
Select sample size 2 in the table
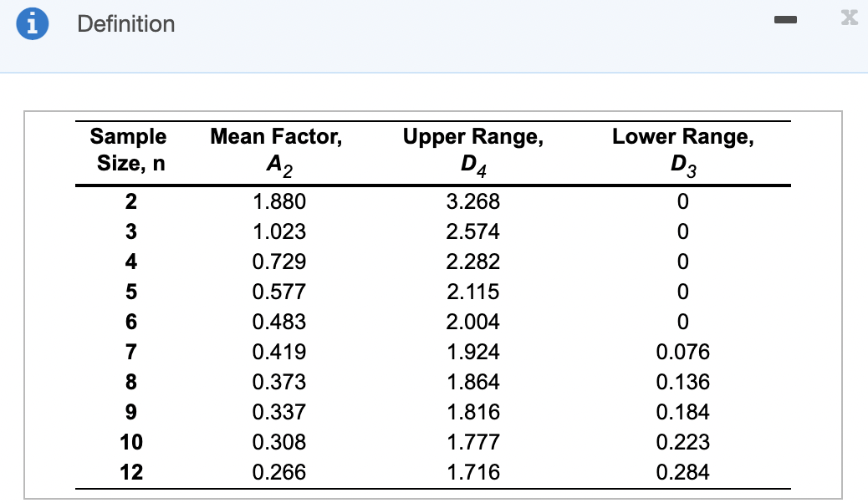click(x=130, y=201)
